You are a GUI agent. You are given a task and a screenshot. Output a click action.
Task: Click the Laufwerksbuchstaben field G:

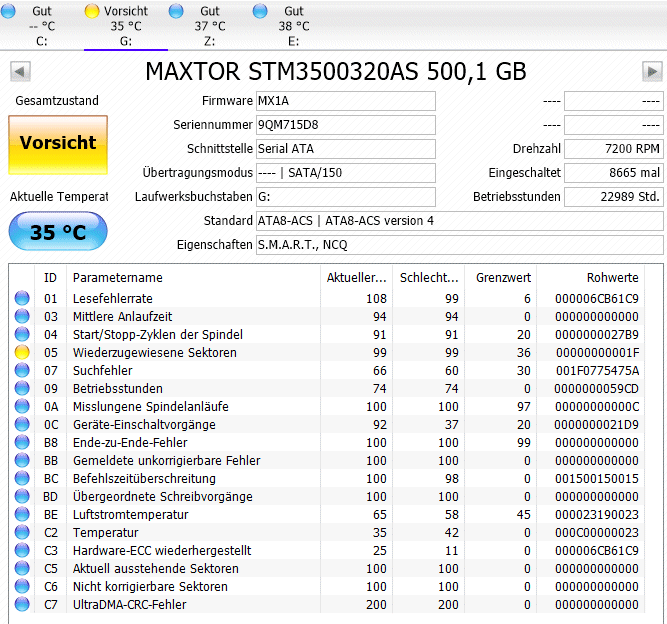(x=346, y=197)
